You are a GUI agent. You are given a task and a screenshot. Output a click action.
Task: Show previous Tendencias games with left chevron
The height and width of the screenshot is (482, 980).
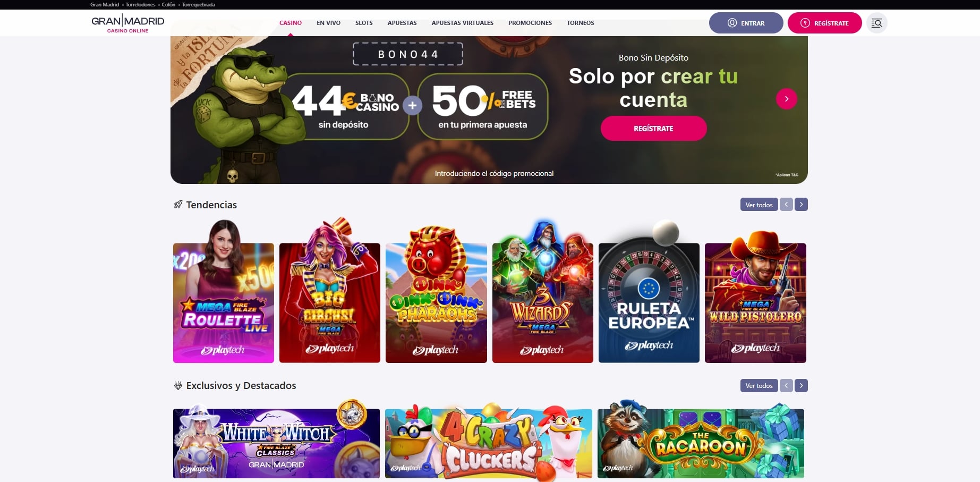pyautogui.click(x=786, y=205)
